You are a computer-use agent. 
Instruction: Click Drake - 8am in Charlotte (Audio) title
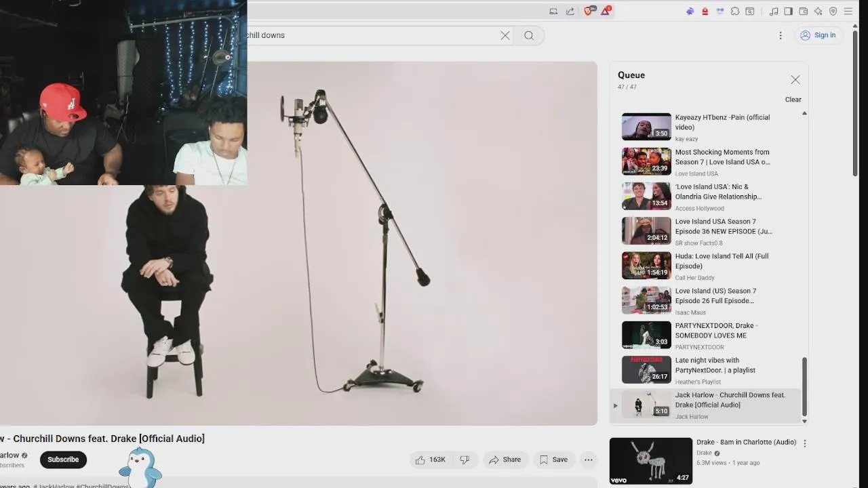746,442
